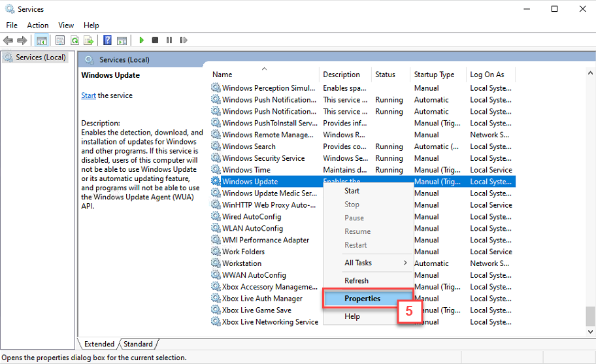The image size is (596, 364).
Task: Toggle Show/Hide Action Pane icon
Action: [x=122, y=41]
